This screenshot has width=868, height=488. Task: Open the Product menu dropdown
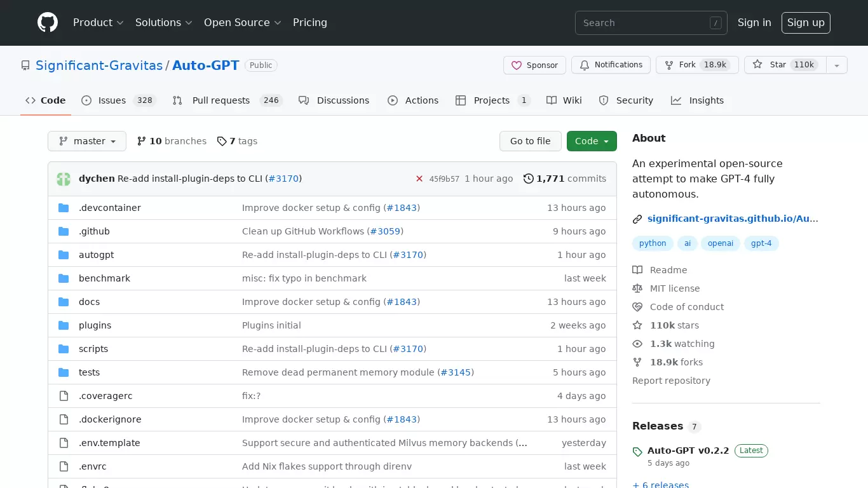tap(98, 22)
